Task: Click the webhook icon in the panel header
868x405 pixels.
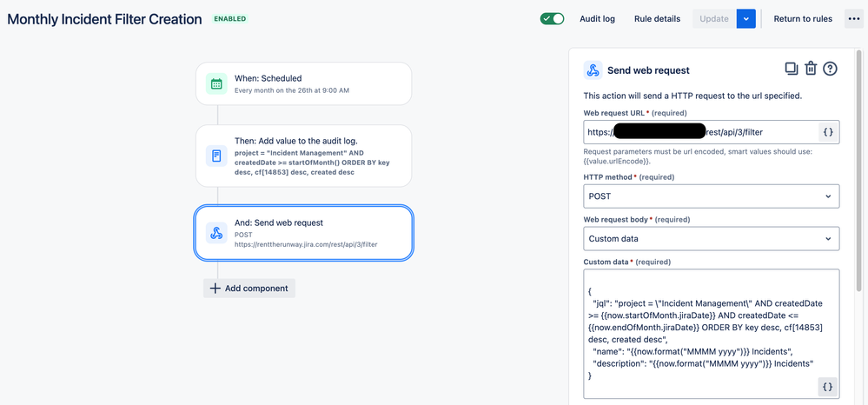Action: tap(593, 70)
